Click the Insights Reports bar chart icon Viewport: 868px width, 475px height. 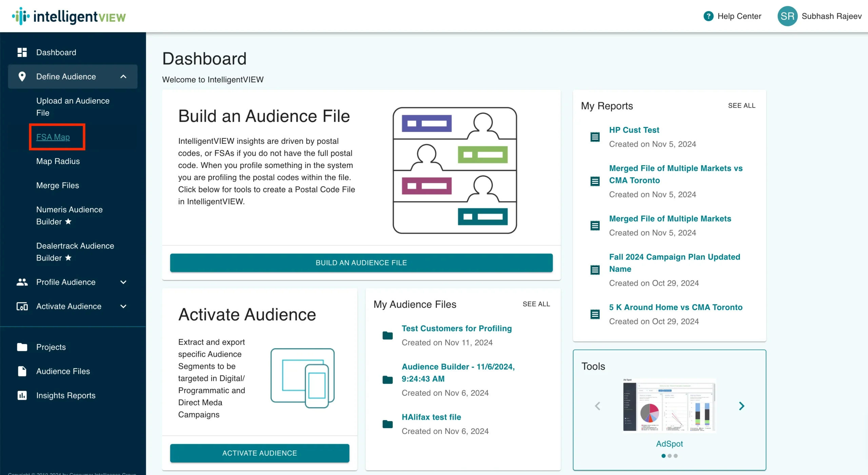click(x=22, y=395)
